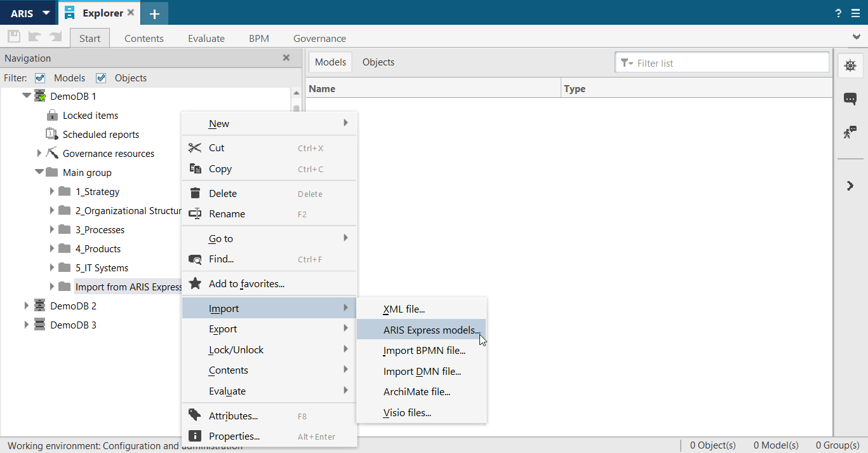
Task: Click inside the Filter list field
Action: [721, 62]
